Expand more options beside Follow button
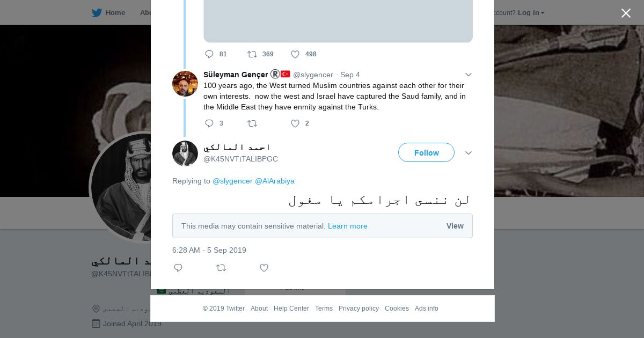 pos(469,153)
